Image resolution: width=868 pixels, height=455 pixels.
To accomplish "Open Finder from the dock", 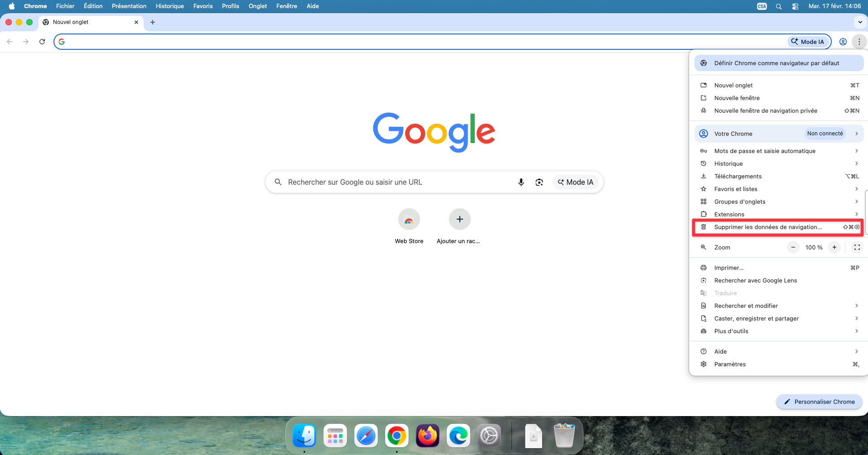I will point(304,436).
